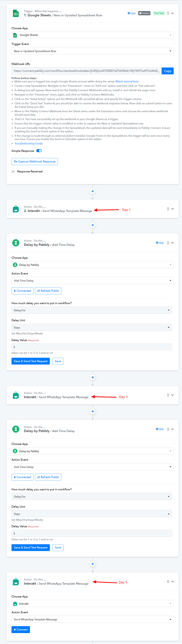Open Choose App dropdown in first Delay step

92,265
